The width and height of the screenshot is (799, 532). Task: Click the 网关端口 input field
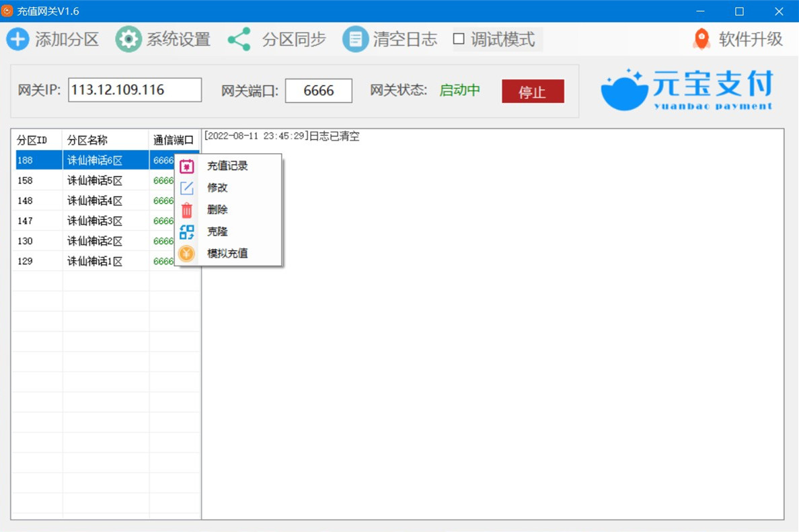pos(318,91)
